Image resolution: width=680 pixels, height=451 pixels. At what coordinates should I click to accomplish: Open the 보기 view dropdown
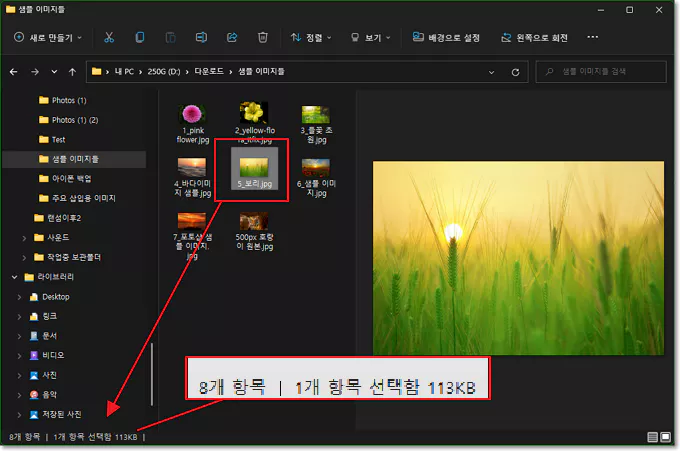(371, 38)
